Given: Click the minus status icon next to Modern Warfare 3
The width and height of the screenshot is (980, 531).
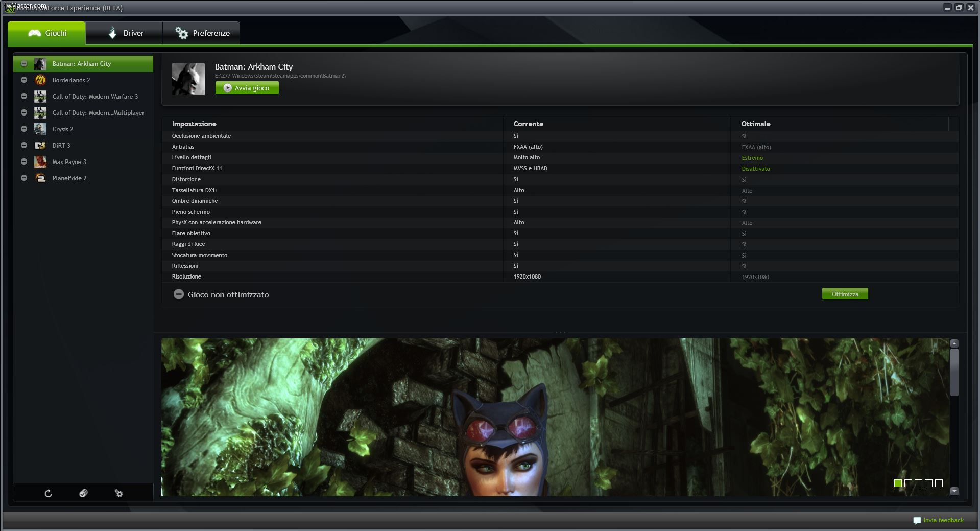Looking at the screenshot, I should [x=23, y=97].
